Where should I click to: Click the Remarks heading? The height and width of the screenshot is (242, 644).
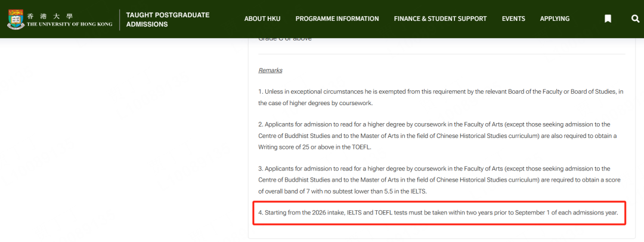pyautogui.click(x=270, y=71)
